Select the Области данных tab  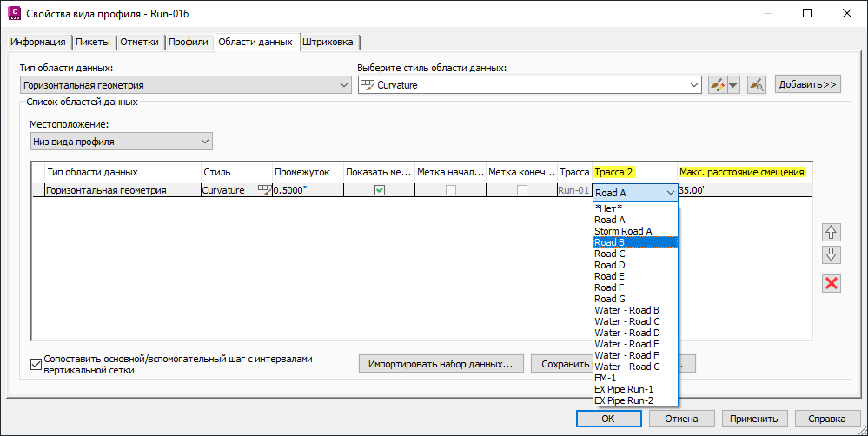pos(255,42)
